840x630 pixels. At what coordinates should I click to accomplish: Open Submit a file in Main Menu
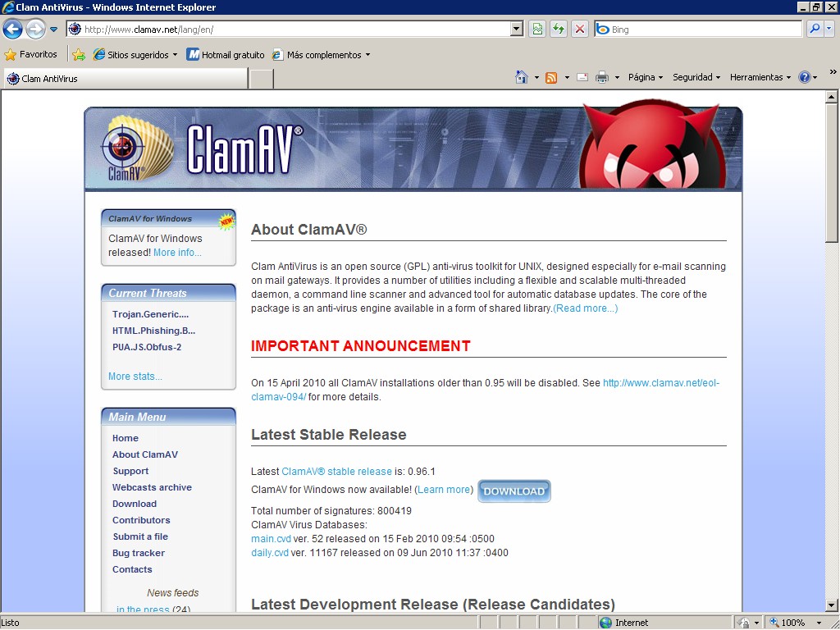point(140,536)
